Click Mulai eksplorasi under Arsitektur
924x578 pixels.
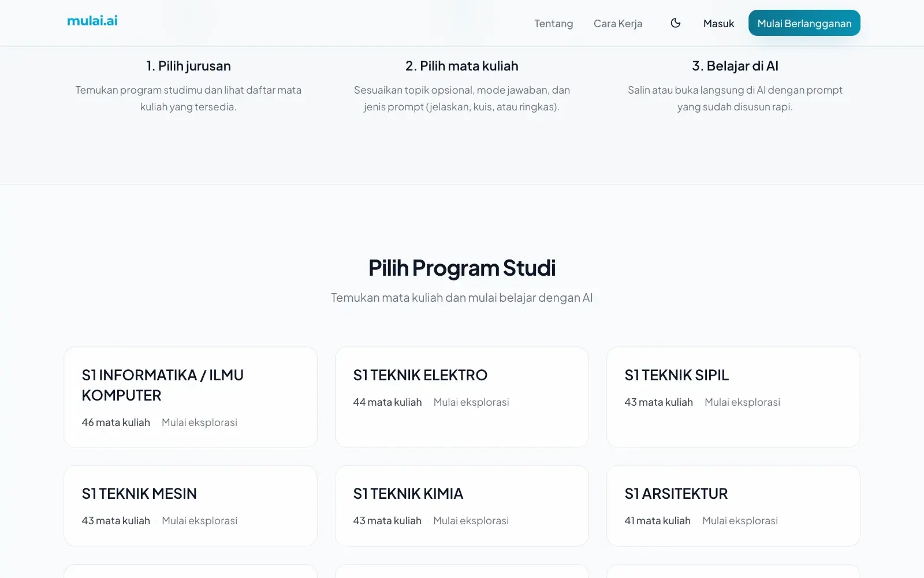(x=740, y=521)
